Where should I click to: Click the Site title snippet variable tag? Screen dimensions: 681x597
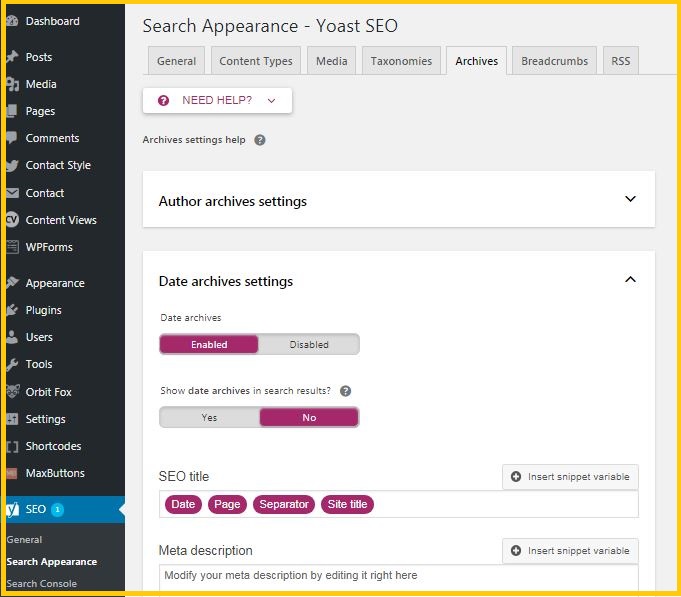click(347, 504)
